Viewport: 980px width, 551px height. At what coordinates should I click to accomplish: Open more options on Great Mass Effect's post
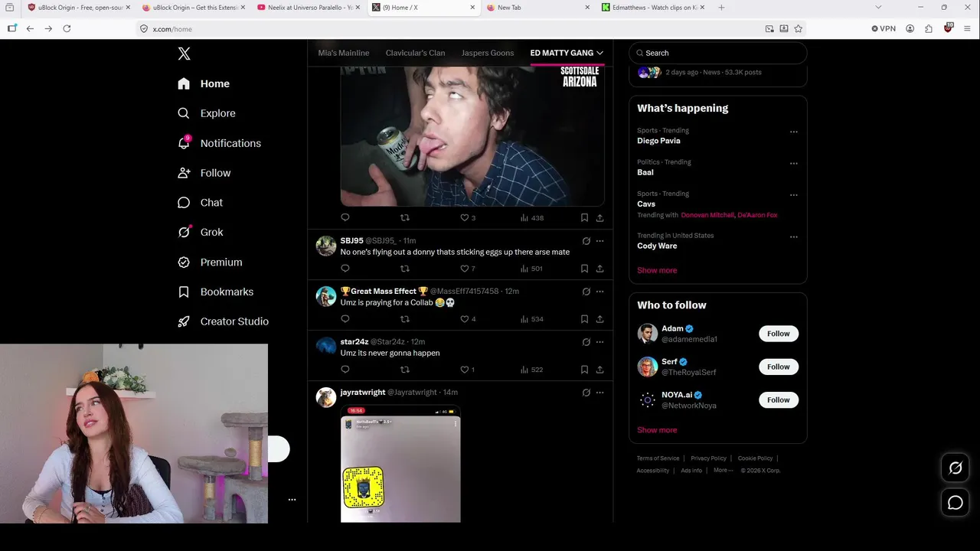click(599, 292)
